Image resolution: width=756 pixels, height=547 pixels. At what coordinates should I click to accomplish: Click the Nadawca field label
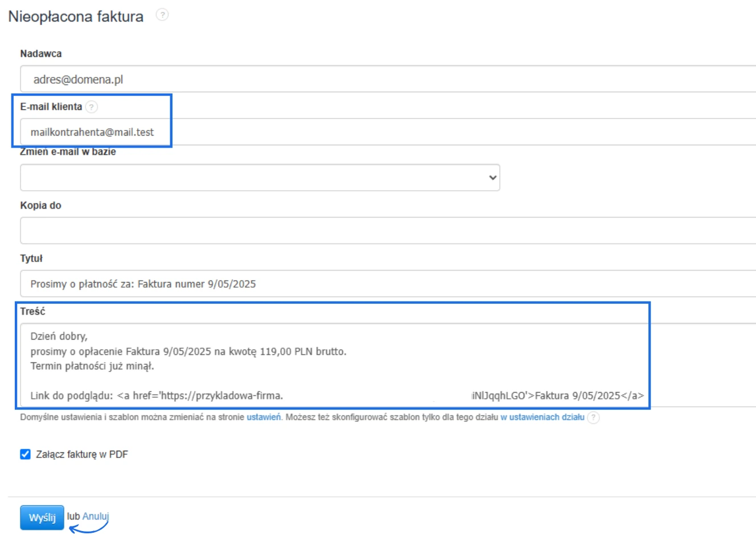pyautogui.click(x=41, y=54)
